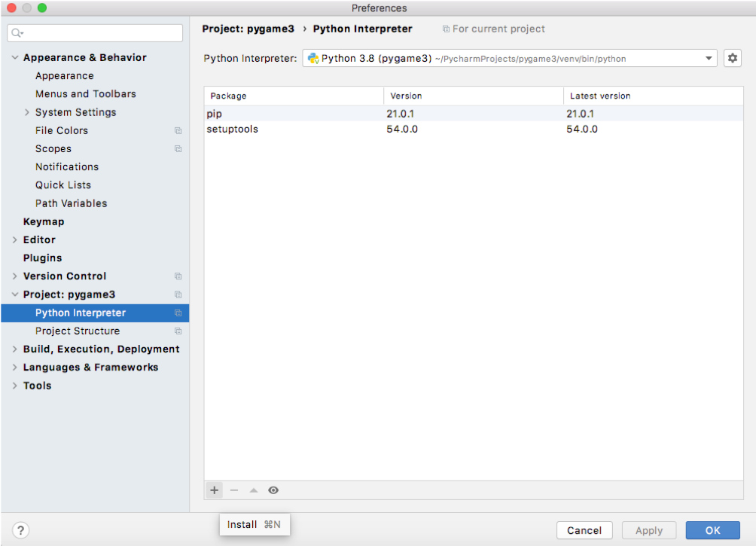Click the minus icon to uninstall package

(x=234, y=490)
